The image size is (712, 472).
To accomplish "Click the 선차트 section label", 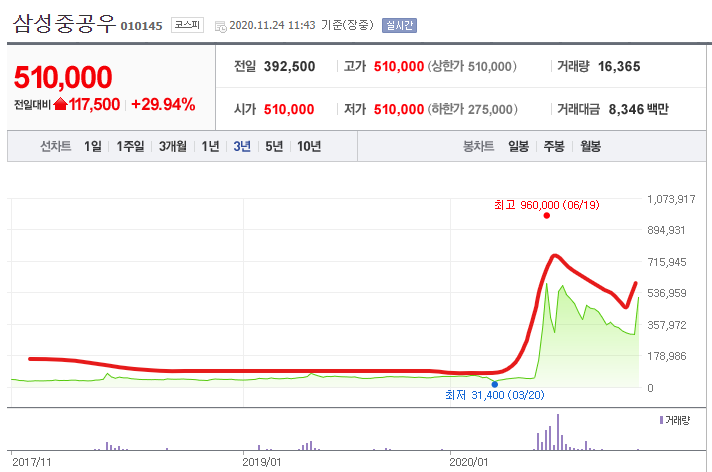I will [x=55, y=146].
